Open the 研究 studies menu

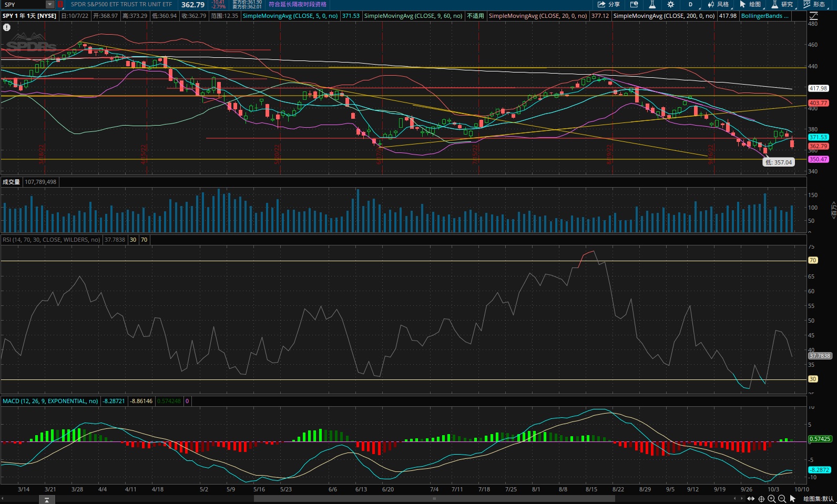click(782, 4)
